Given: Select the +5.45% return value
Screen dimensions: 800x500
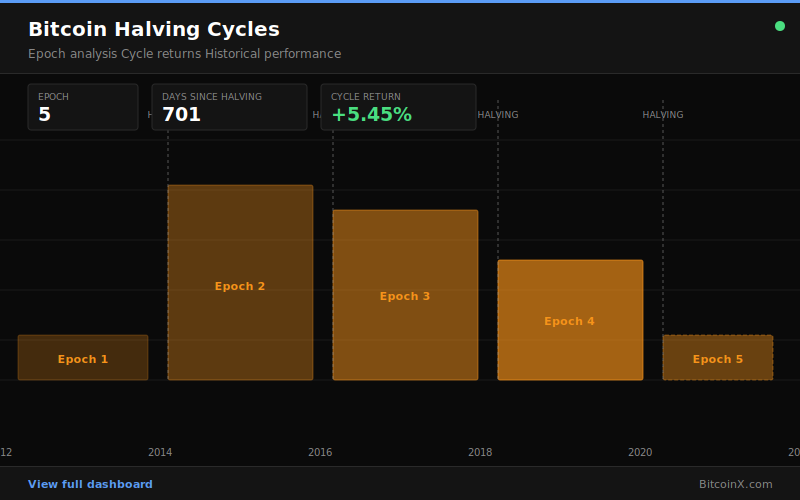Looking at the screenshot, I should point(371,115).
